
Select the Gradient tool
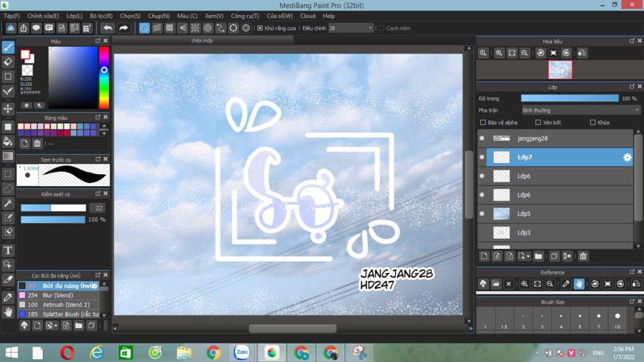(x=8, y=156)
